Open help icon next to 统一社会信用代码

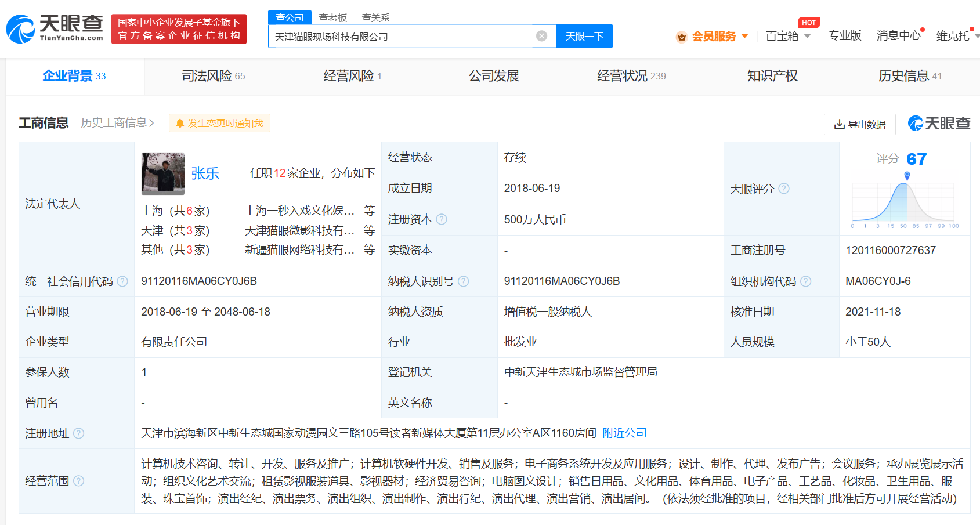[122, 281]
